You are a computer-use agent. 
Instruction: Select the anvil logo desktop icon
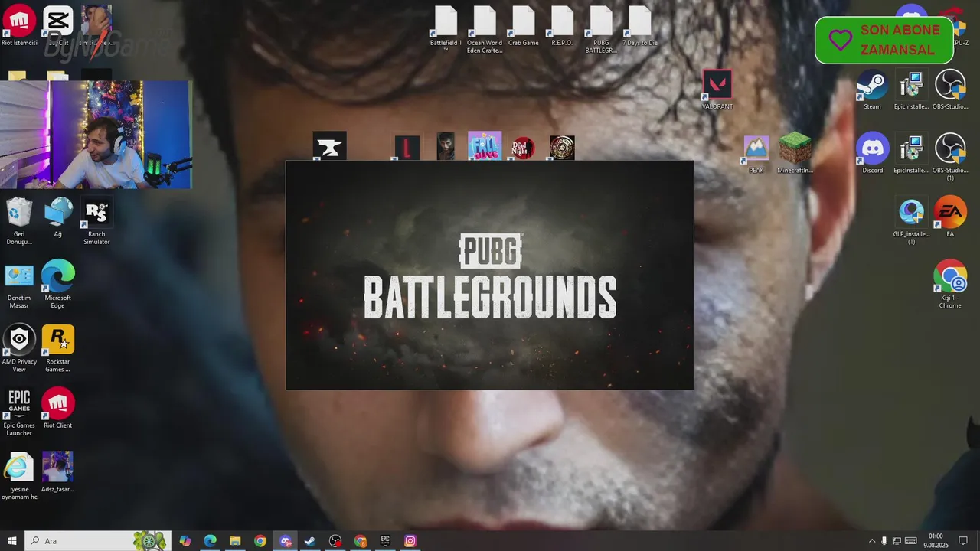coord(329,146)
